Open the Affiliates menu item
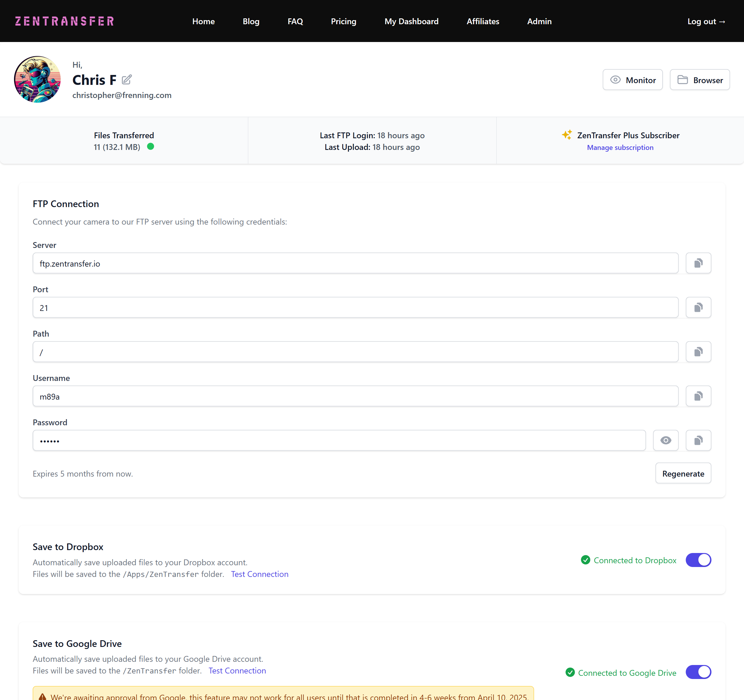The height and width of the screenshot is (700, 744). click(482, 21)
